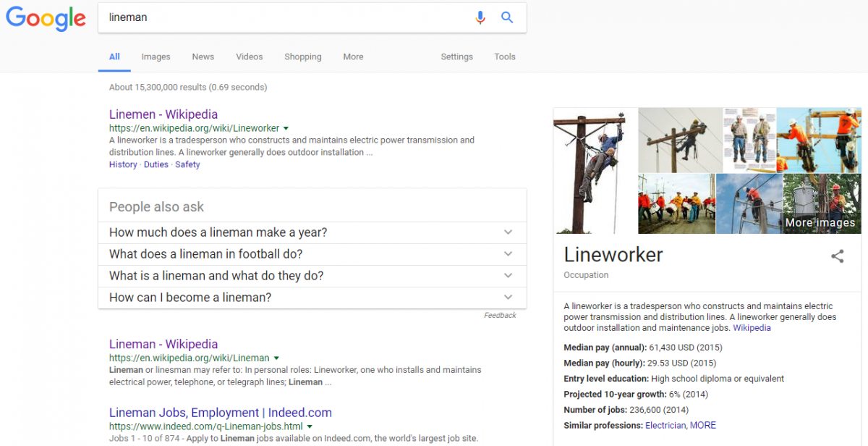This screenshot has width=868, height=446.
Task: Open the Lineman - Wikipedia result
Action: [163, 344]
